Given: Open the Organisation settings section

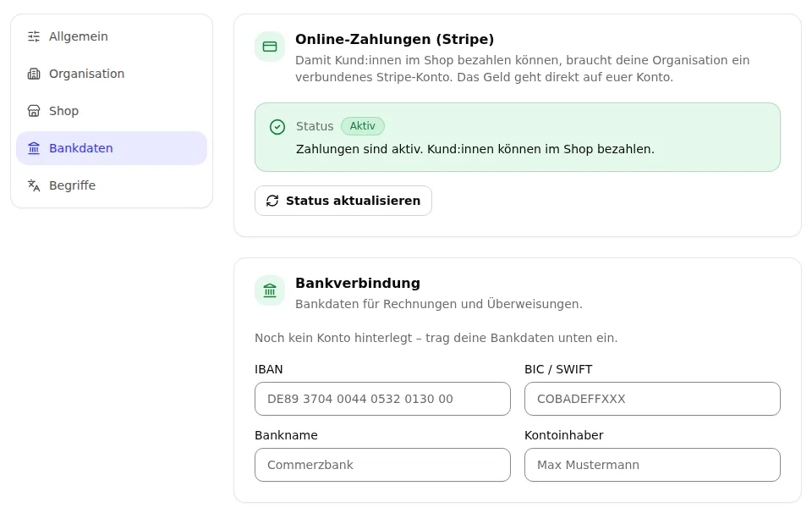Looking at the screenshot, I should 112,74.
